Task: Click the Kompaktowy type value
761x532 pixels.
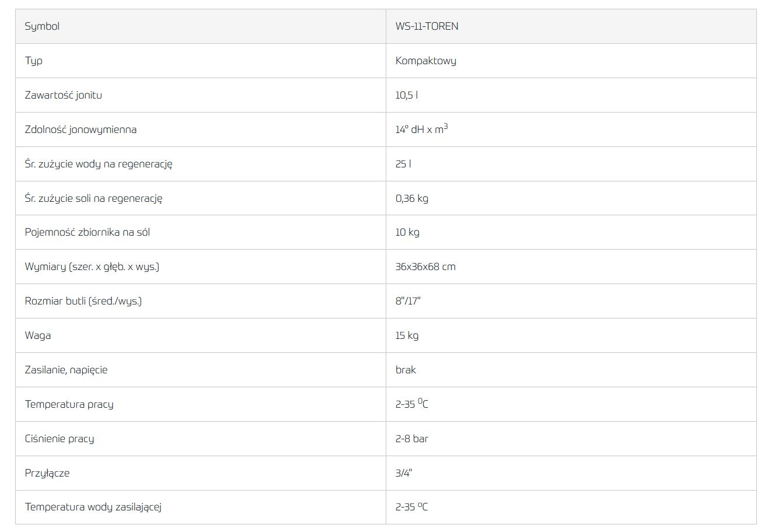Action: pyautogui.click(x=425, y=61)
